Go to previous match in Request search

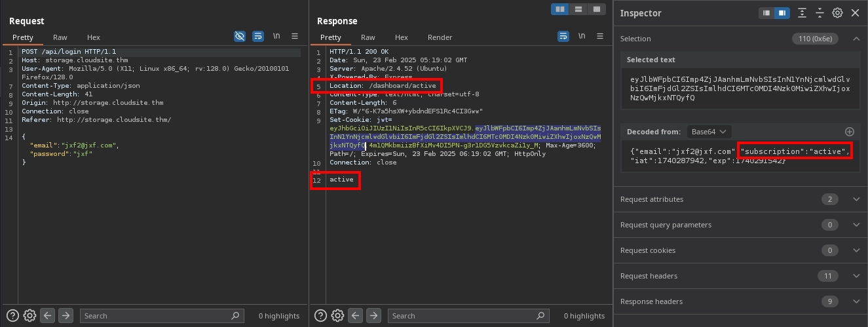tap(47, 315)
